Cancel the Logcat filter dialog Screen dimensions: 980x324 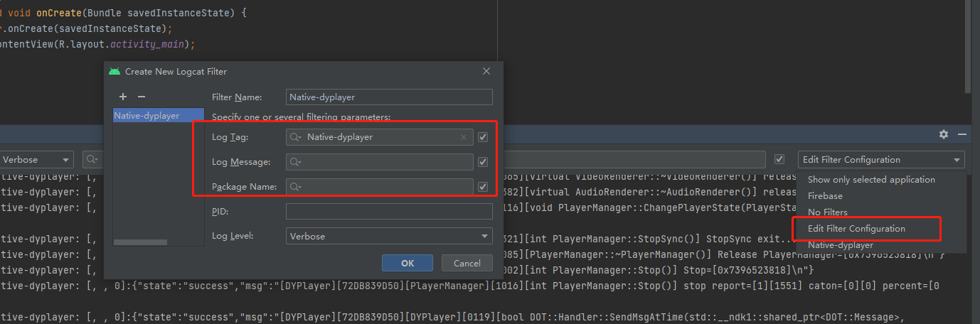(x=467, y=263)
